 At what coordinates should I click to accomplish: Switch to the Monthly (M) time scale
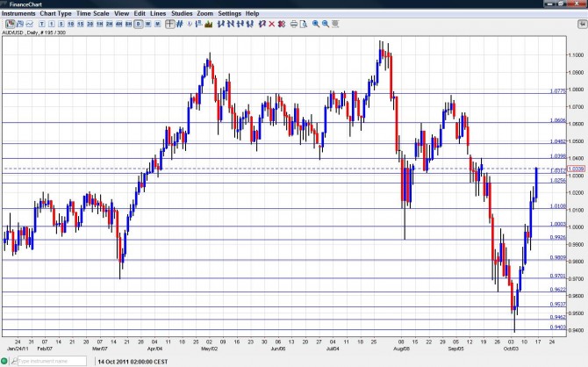[x=157, y=24]
